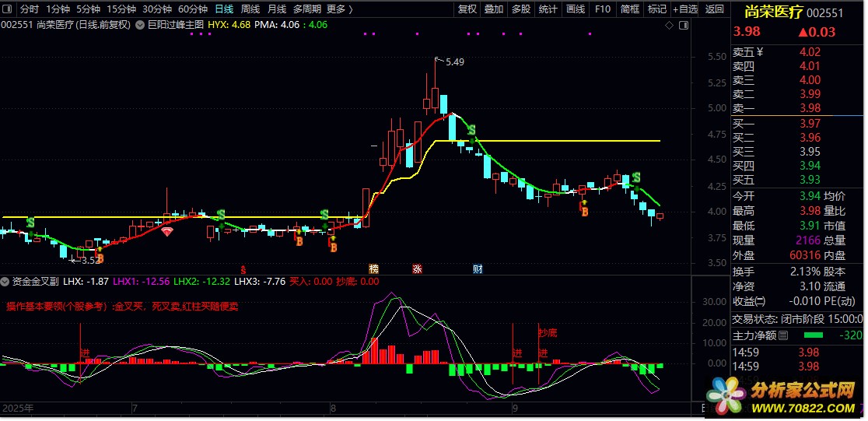Toggle the right panel icon above the chart
This screenshot has width=868, height=421.
[684, 25]
